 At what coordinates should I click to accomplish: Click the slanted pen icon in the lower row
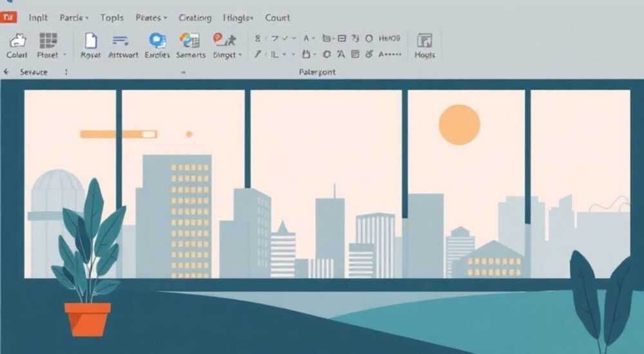point(258,54)
